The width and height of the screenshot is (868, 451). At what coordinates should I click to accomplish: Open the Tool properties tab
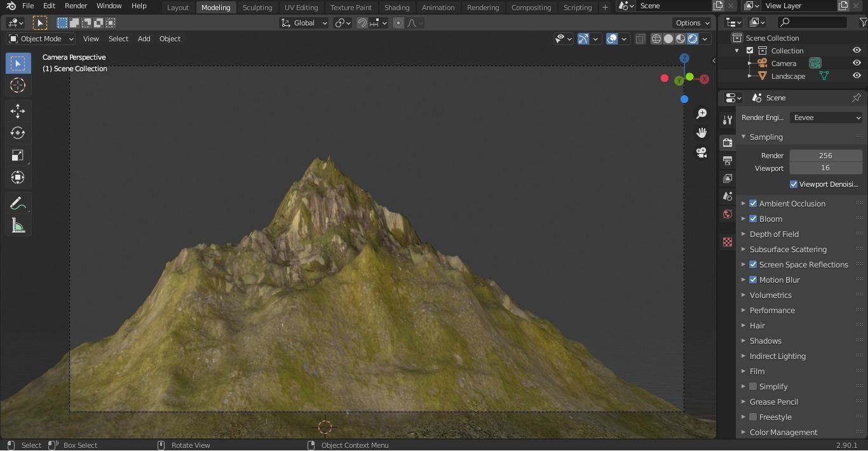pos(728,120)
